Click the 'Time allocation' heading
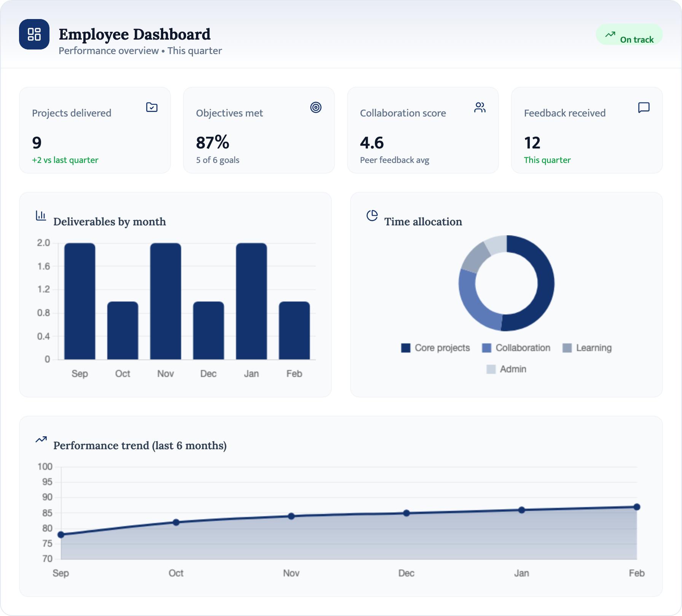Image resolution: width=682 pixels, height=616 pixels. coord(423,222)
